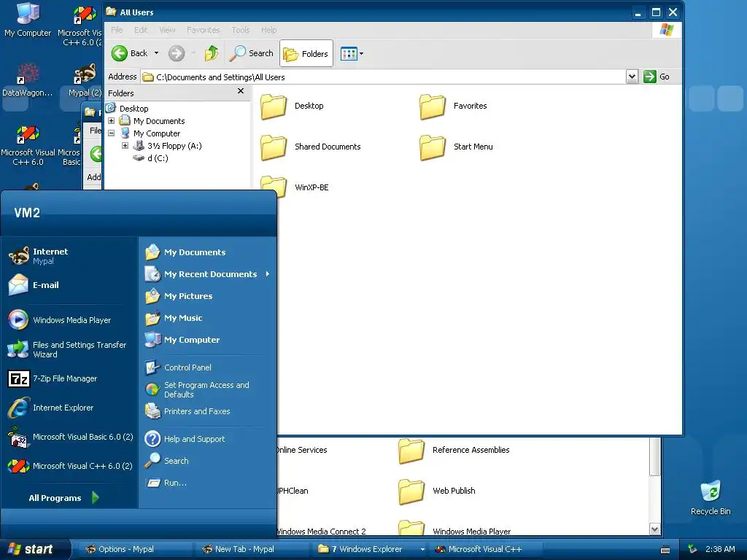Screen dimensions: 747x560
Task: Open All Programs menu
Action: coord(64,497)
